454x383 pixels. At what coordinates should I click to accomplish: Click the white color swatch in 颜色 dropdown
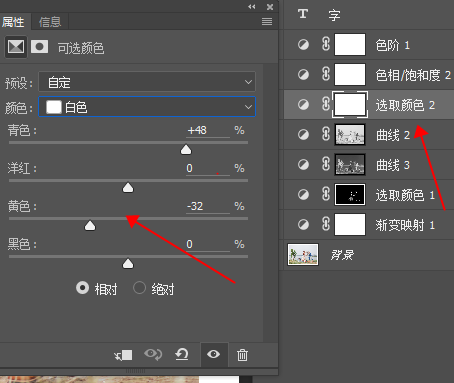coord(54,107)
